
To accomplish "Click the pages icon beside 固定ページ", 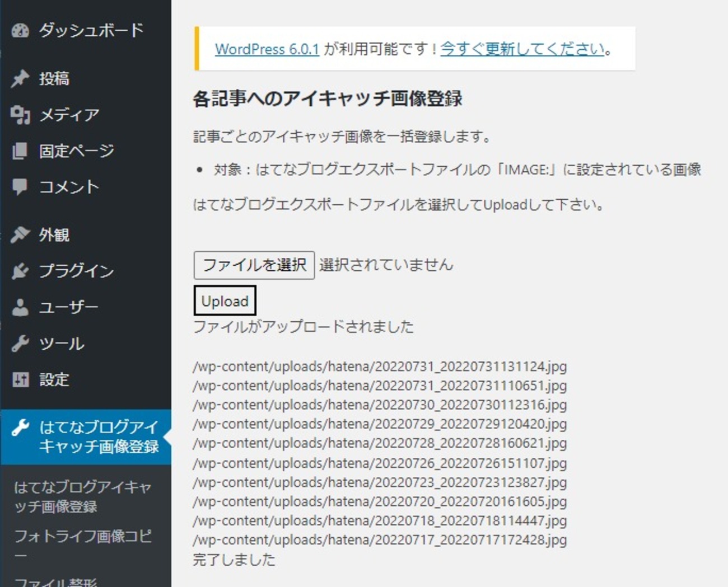I will click(x=20, y=151).
